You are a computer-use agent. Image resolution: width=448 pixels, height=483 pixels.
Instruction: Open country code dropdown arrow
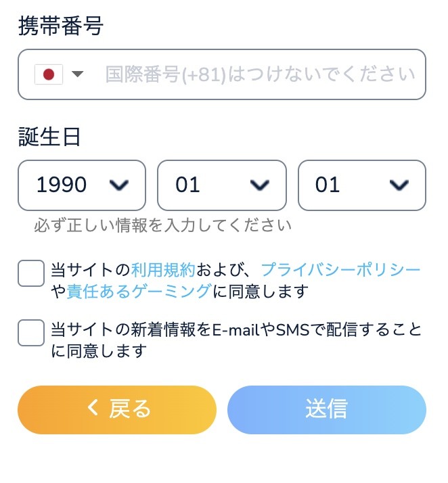pos(78,74)
